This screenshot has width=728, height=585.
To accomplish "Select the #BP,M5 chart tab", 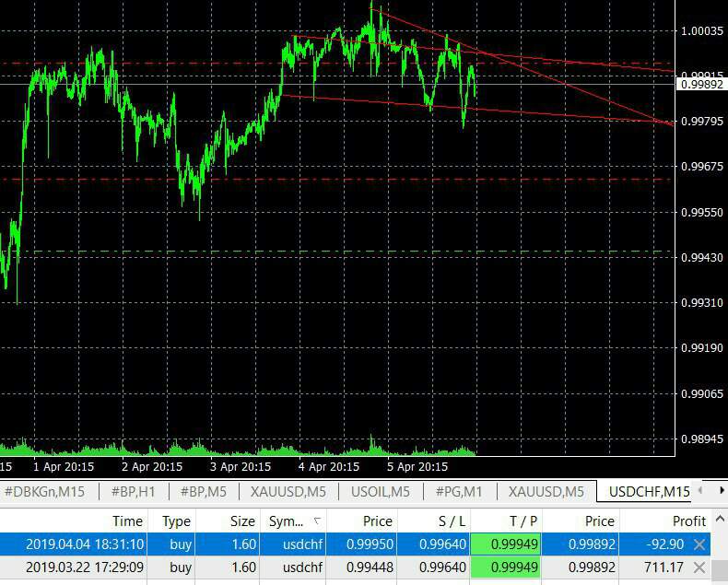I will coord(204,492).
